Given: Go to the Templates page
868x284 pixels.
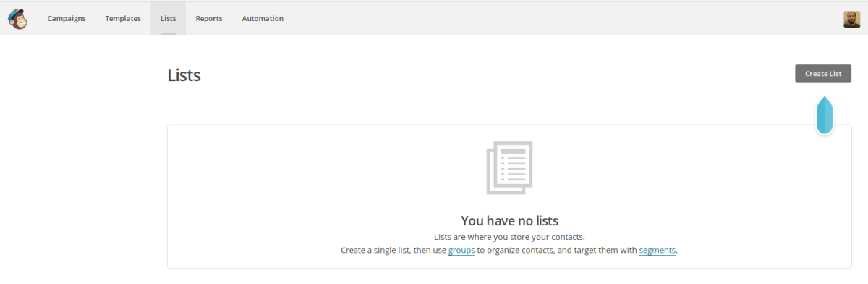Looking at the screenshot, I should [123, 19].
